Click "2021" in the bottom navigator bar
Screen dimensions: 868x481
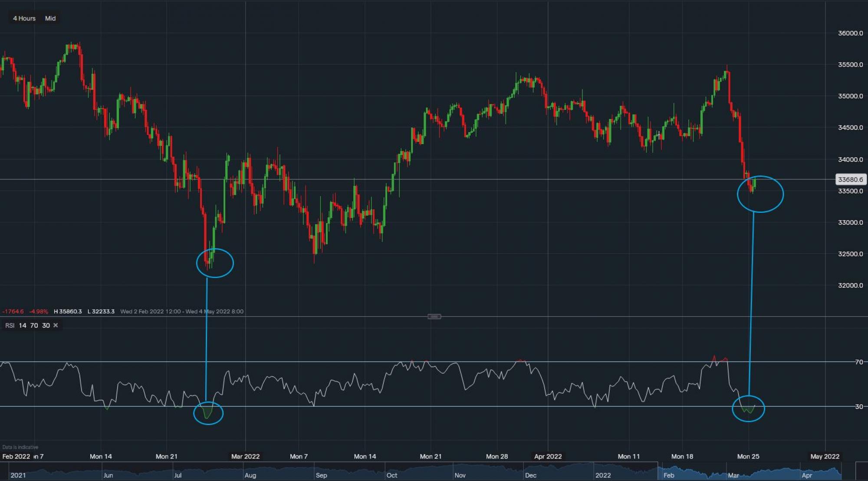click(x=18, y=475)
